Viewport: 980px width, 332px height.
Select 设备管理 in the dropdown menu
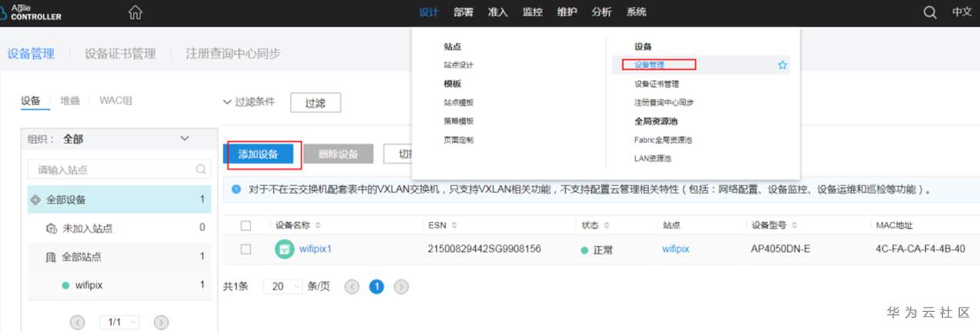(649, 65)
